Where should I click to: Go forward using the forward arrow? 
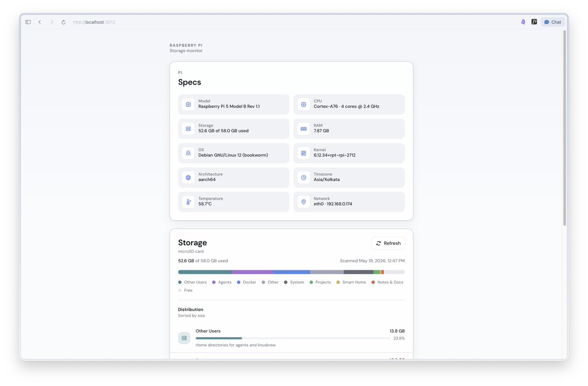(x=52, y=22)
